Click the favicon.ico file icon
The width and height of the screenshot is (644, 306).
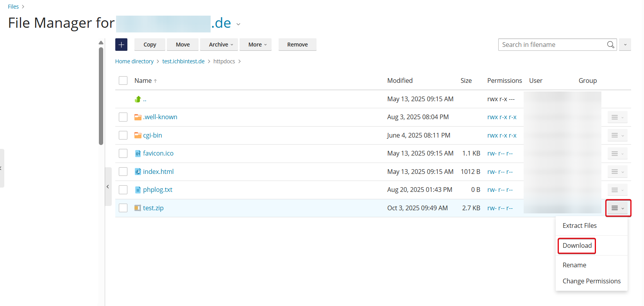pos(138,154)
